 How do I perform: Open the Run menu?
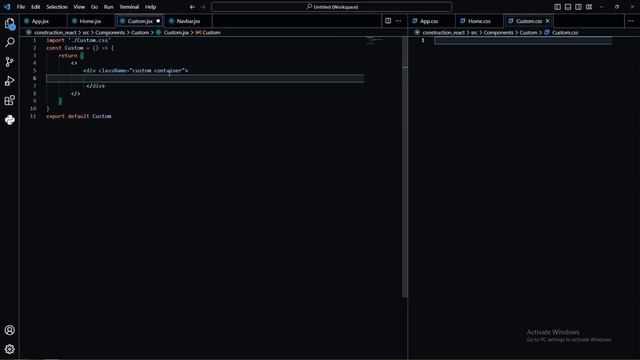[x=108, y=7]
